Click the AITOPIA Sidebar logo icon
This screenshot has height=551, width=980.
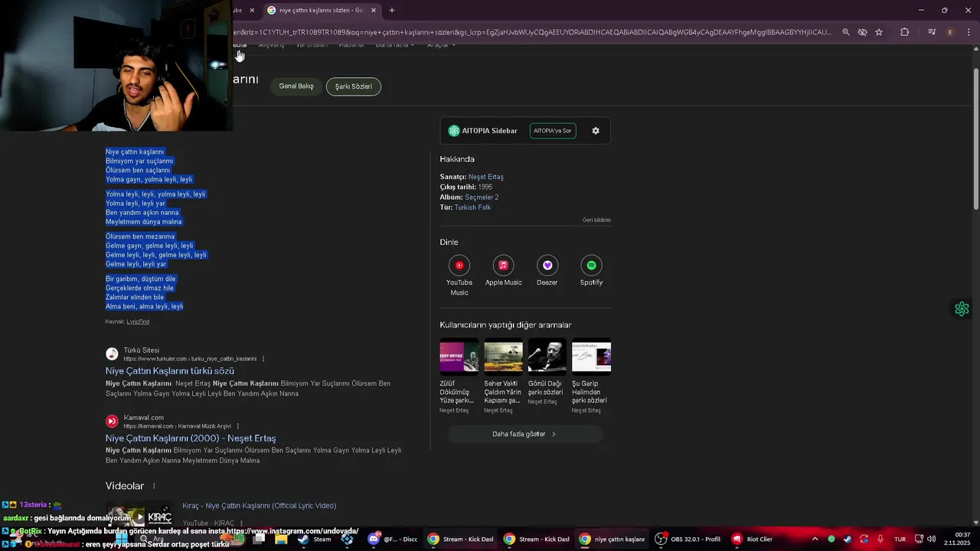(x=454, y=131)
